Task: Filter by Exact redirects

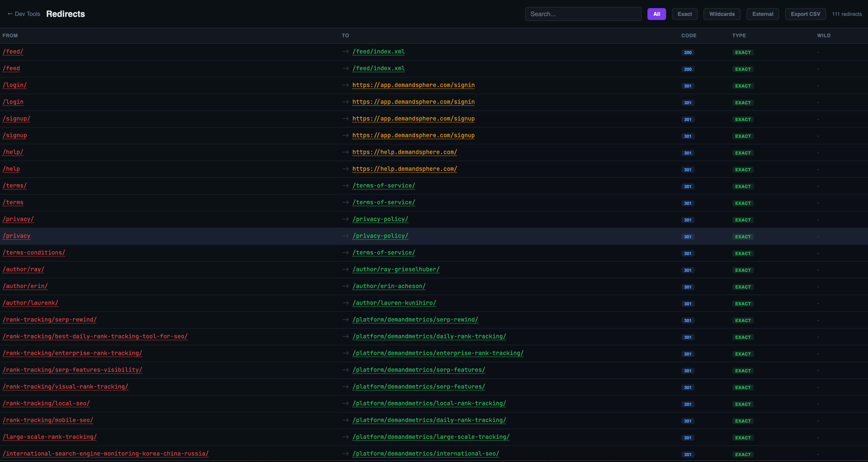Action: pos(684,14)
